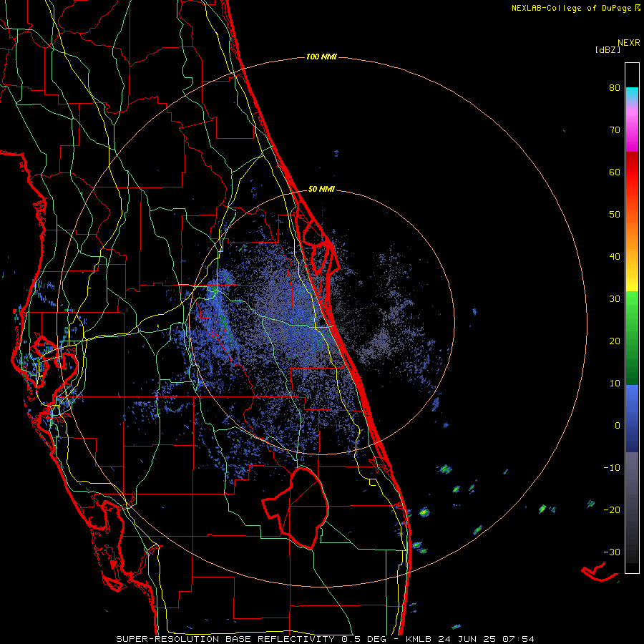
Task: Click the 20 value on the dBZ scale
Action: [x=615, y=341]
